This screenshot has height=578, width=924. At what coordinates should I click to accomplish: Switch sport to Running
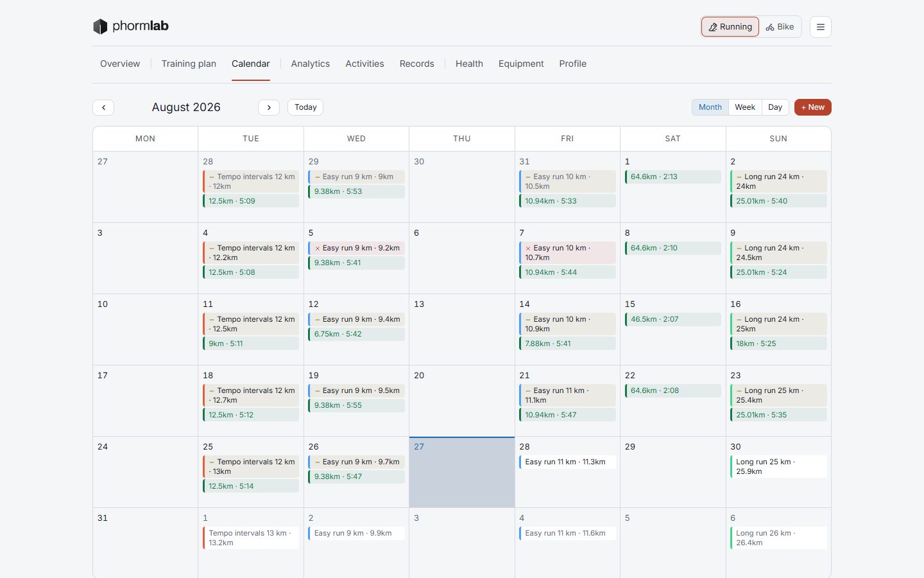[x=730, y=27]
